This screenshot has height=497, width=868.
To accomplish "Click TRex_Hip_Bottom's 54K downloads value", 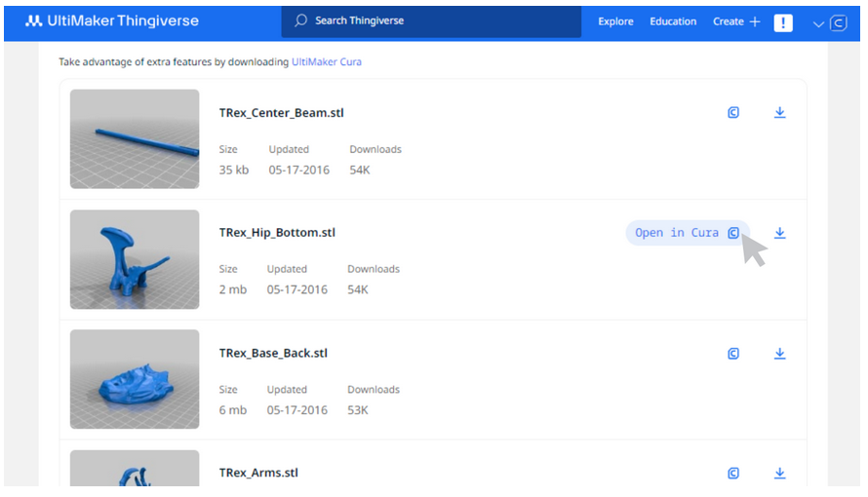I will point(358,289).
